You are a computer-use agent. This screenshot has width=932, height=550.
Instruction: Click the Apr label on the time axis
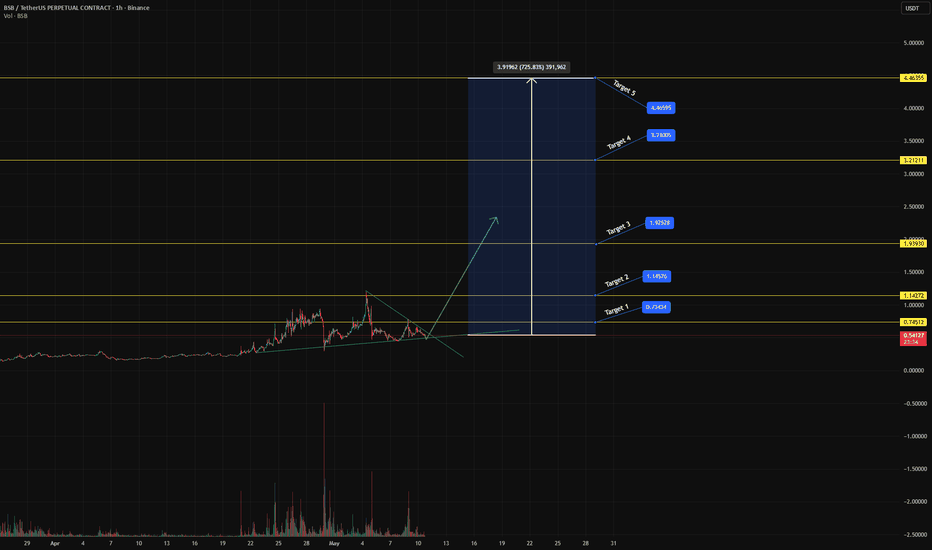tap(55, 543)
